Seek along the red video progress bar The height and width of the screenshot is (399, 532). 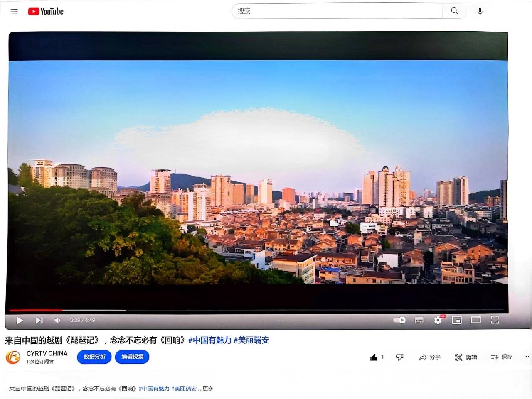pos(256,310)
